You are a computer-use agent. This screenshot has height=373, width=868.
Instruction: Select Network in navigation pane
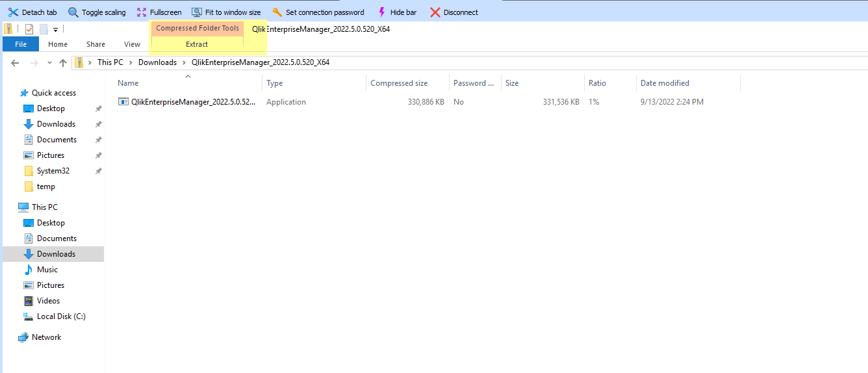click(46, 337)
